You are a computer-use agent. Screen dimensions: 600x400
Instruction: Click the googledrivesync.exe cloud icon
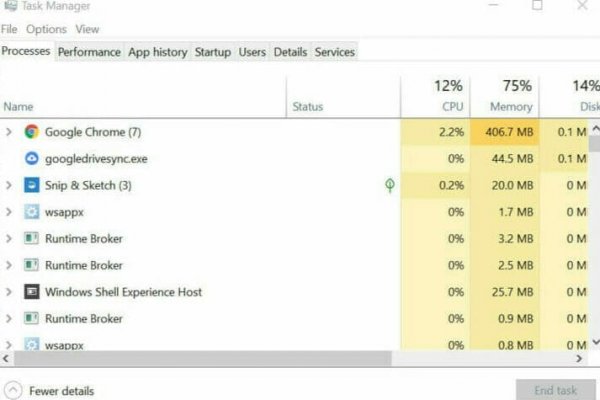pyautogui.click(x=31, y=159)
